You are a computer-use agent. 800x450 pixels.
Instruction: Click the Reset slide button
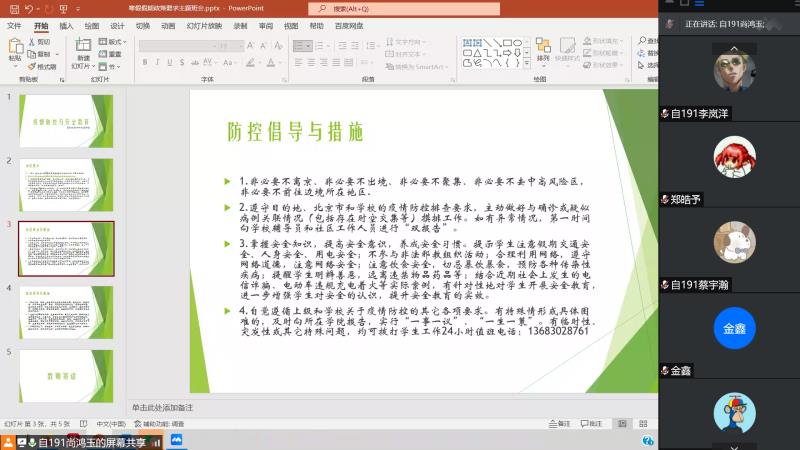[x=114, y=55]
